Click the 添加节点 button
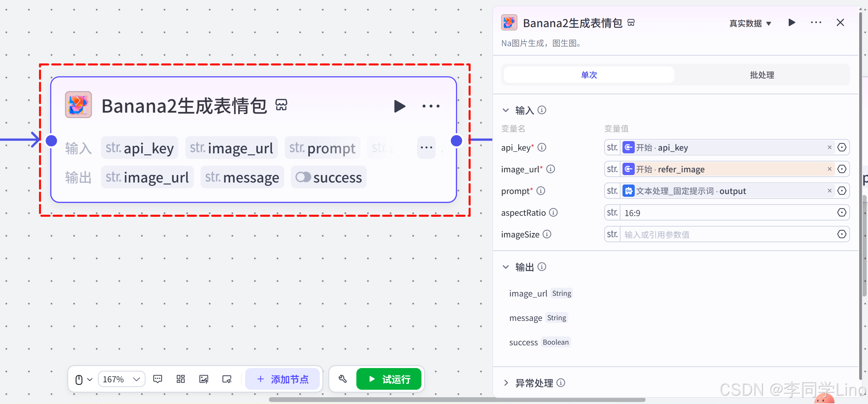 (x=282, y=379)
